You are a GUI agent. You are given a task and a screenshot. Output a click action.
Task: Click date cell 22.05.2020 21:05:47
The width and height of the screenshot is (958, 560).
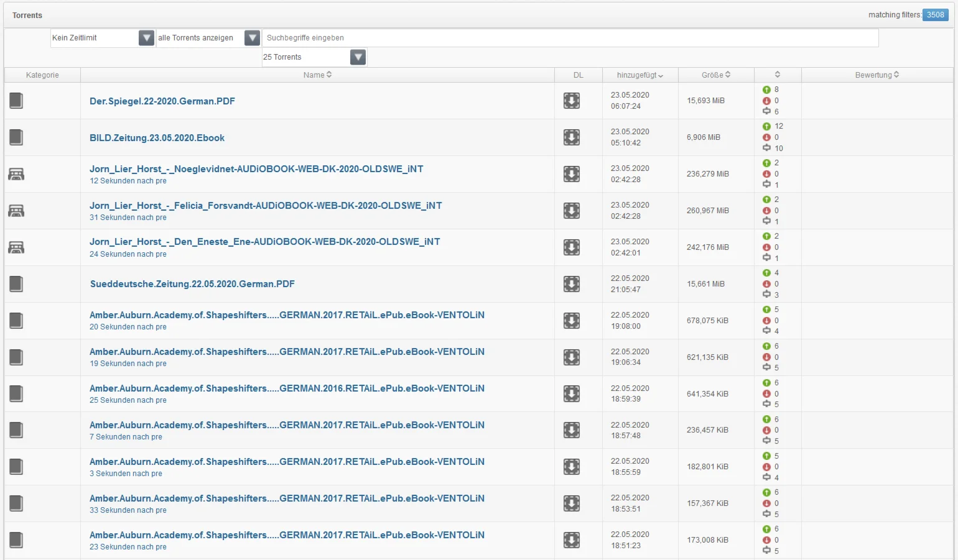click(x=630, y=284)
